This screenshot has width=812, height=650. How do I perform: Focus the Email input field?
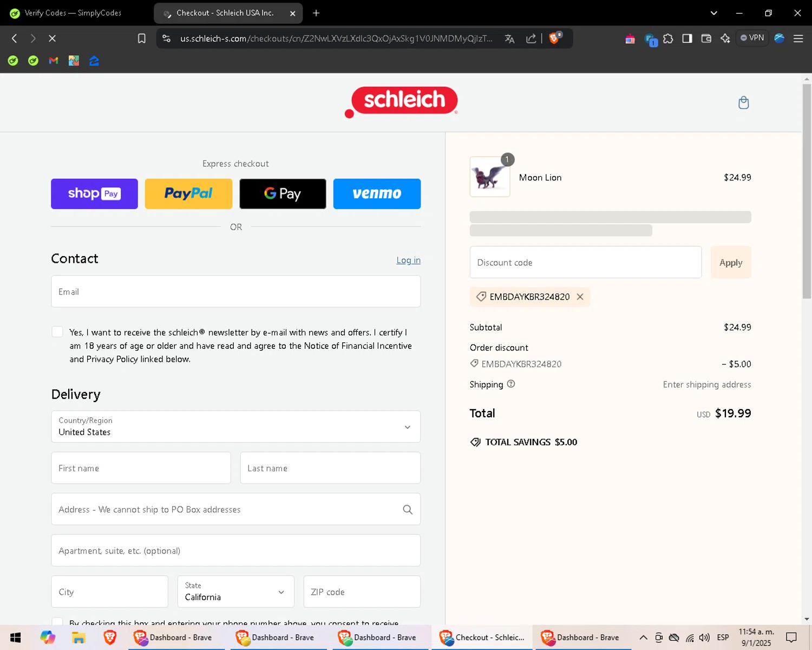coord(236,291)
